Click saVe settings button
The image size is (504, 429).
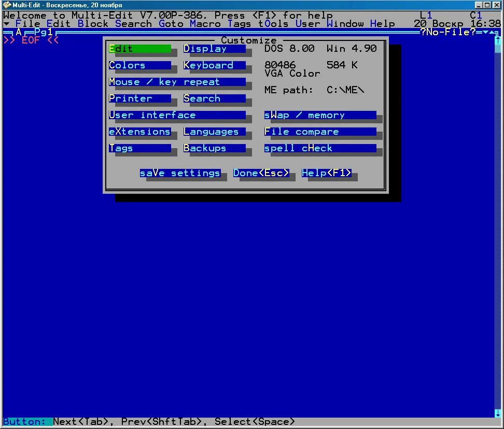click(180, 173)
